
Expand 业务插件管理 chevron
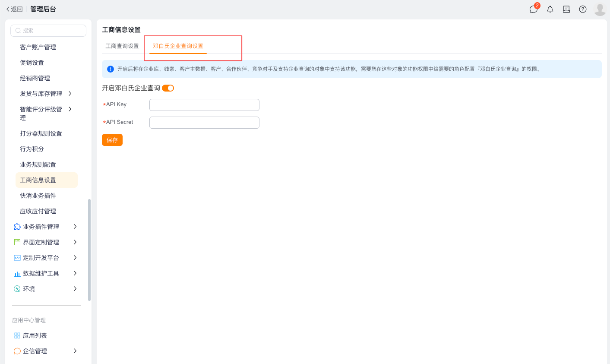click(x=75, y=227)
